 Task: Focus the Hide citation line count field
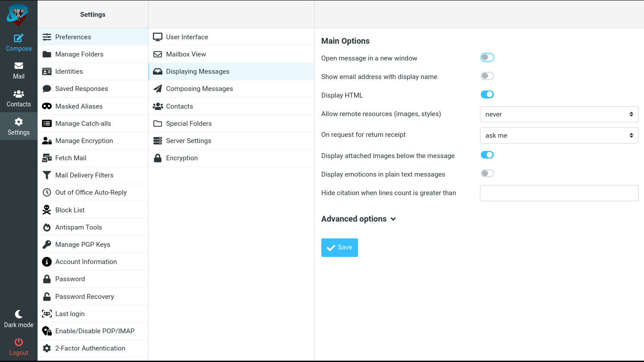point(559,193)
